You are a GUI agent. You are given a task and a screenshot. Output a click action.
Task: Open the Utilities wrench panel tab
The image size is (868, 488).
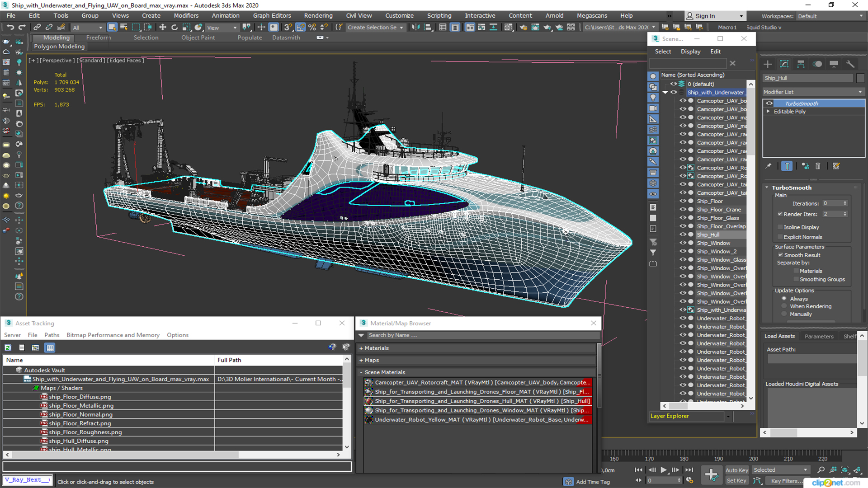click(850, 64)
